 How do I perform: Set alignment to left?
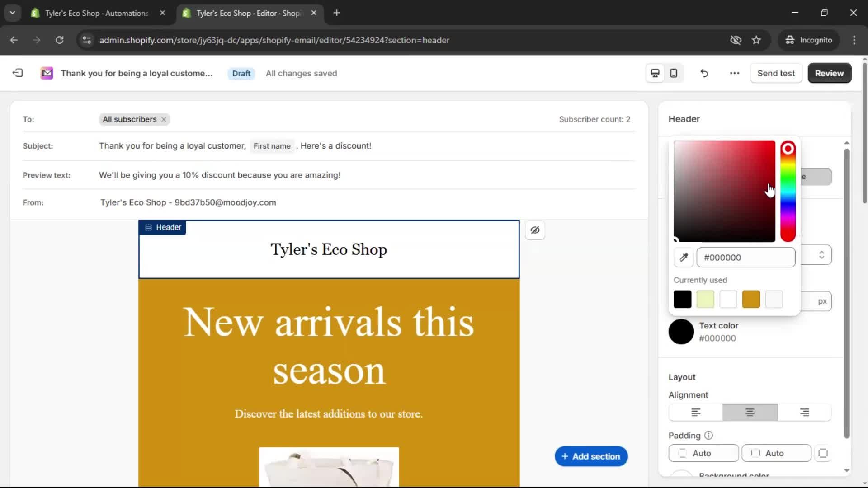tap(695, 412)
